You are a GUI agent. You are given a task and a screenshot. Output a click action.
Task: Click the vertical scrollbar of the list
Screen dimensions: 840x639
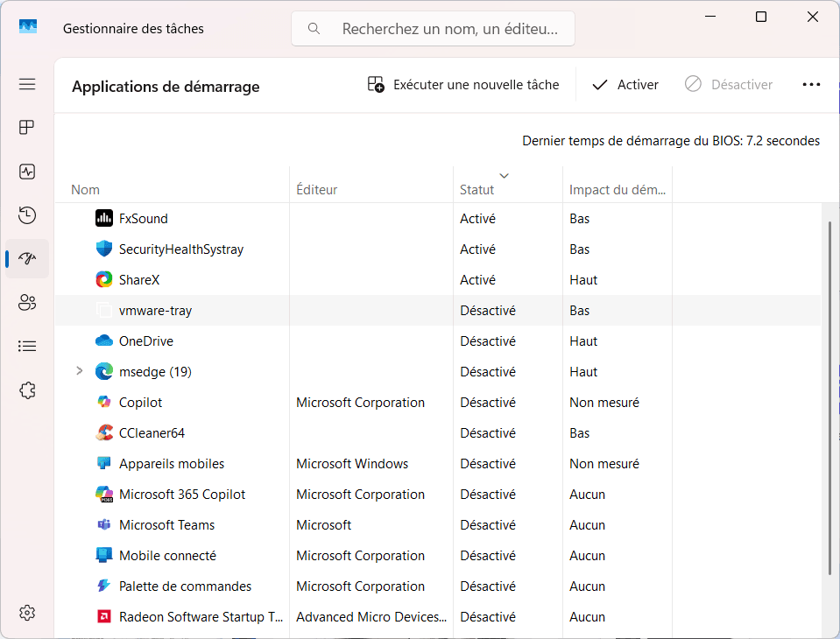829,398
